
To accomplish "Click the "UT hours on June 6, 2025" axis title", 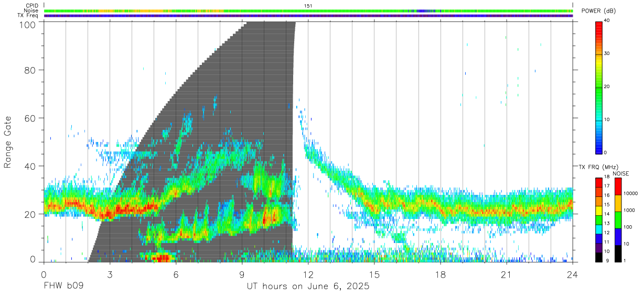I will click(308, 287).
